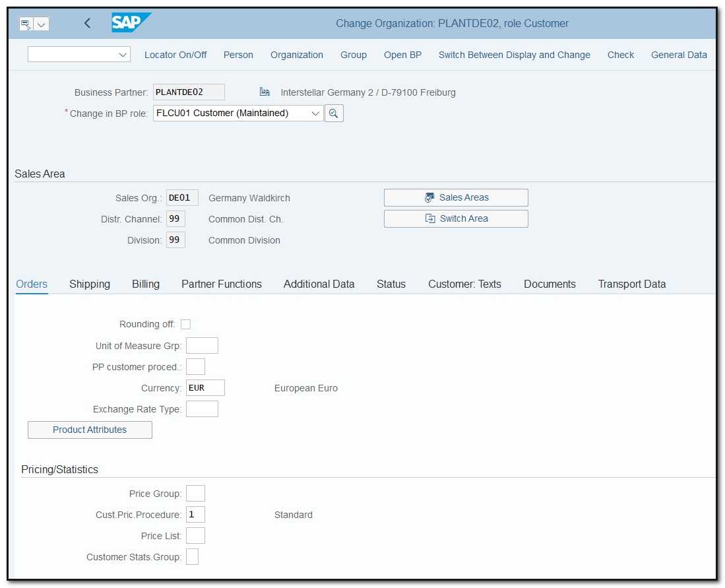Open the Transport Data tab
Screen dimensions: 725x588
(632, 284)
